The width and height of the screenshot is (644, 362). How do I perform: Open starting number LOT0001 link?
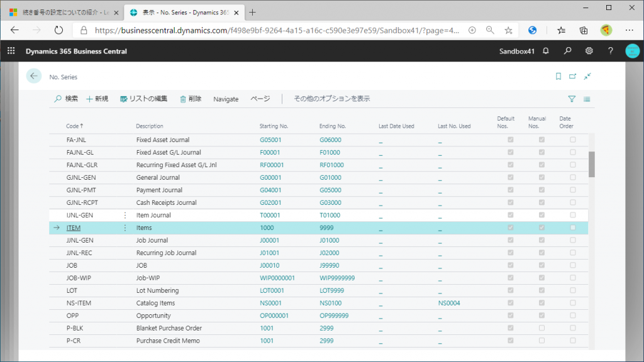click(x=272, y=290)
